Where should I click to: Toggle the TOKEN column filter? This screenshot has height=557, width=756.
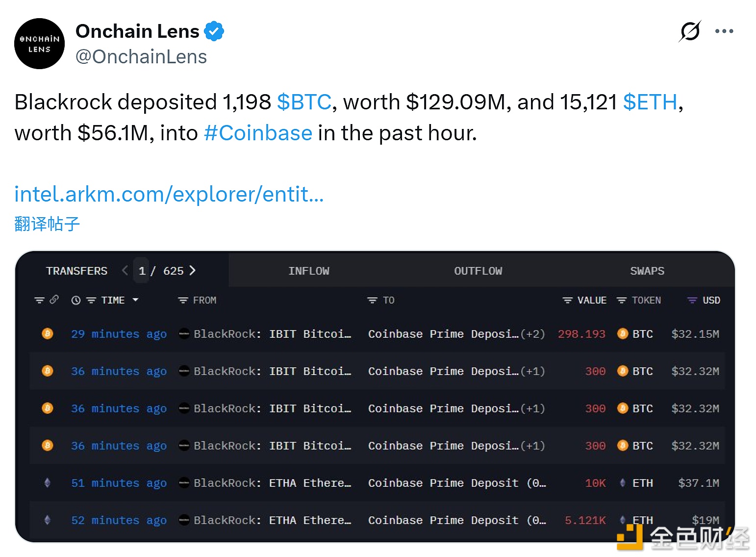point(622,300)
